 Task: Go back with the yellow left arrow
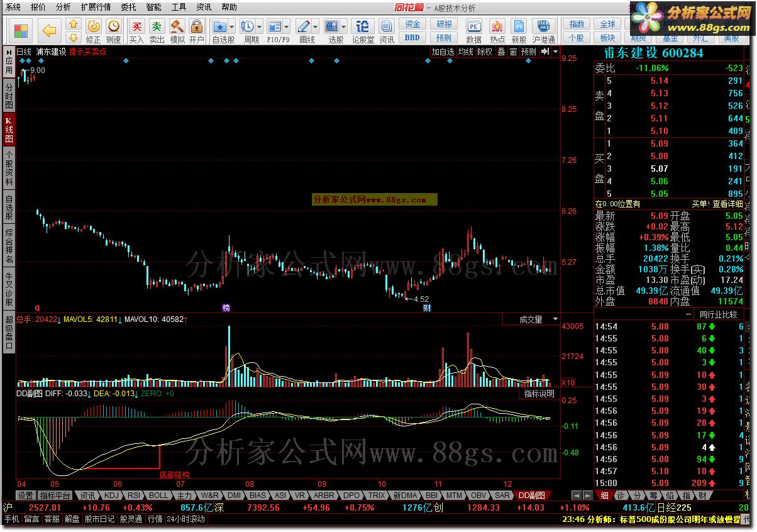point(50,30)
